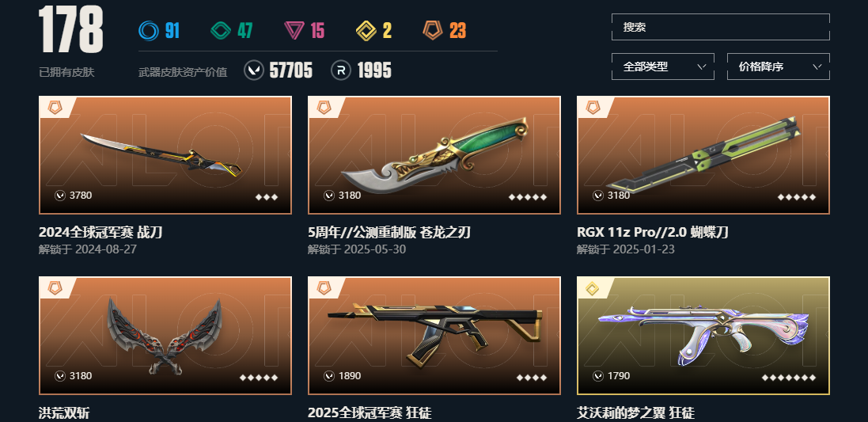
Task: Click the yellow Ultra diamond tier icon
Action: tap(366, 30)
